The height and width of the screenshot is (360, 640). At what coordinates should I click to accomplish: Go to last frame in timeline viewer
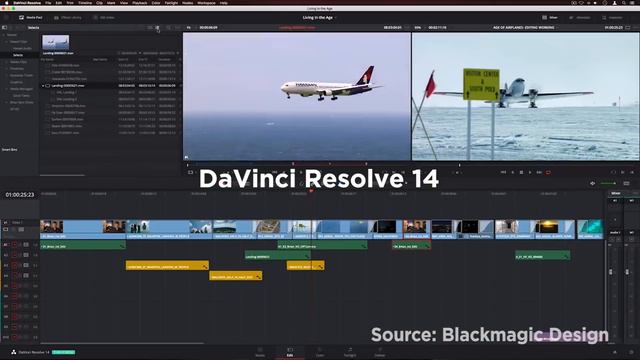coord(539,172)
